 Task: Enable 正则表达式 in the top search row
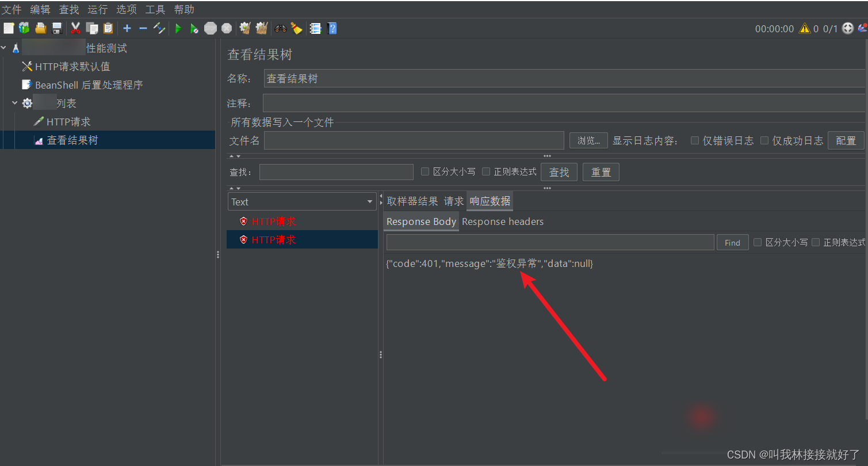pos(486,171)
